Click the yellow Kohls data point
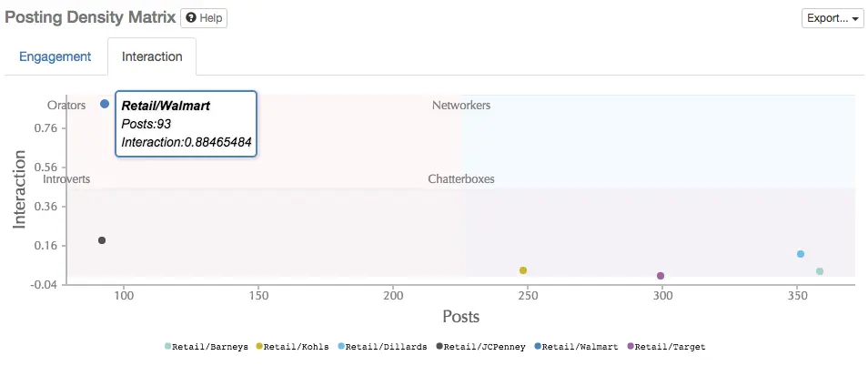 [523, 270]
